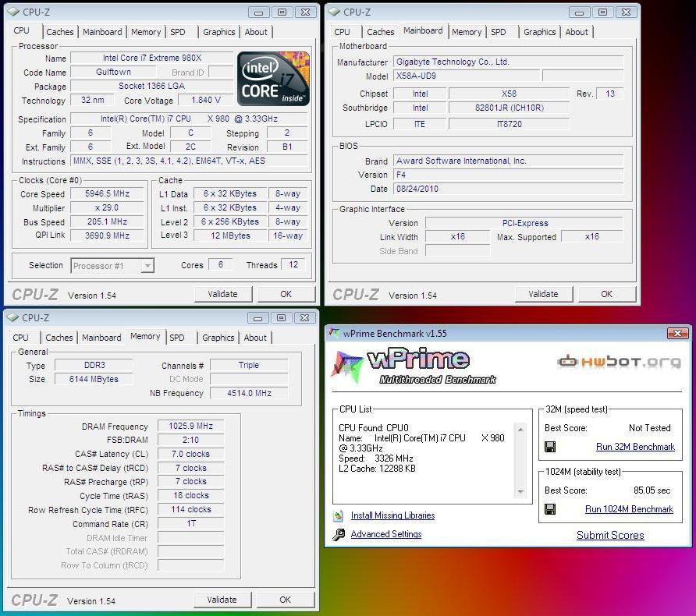696x616 pixels.
Task: Click the CPU-Z title icon in the Memory window
Action: point(12,317)
